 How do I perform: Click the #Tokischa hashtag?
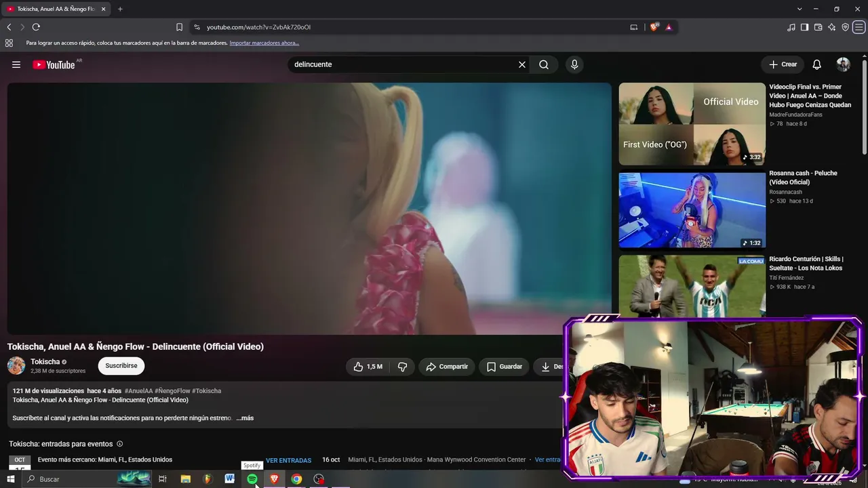[x=207, y=391]
